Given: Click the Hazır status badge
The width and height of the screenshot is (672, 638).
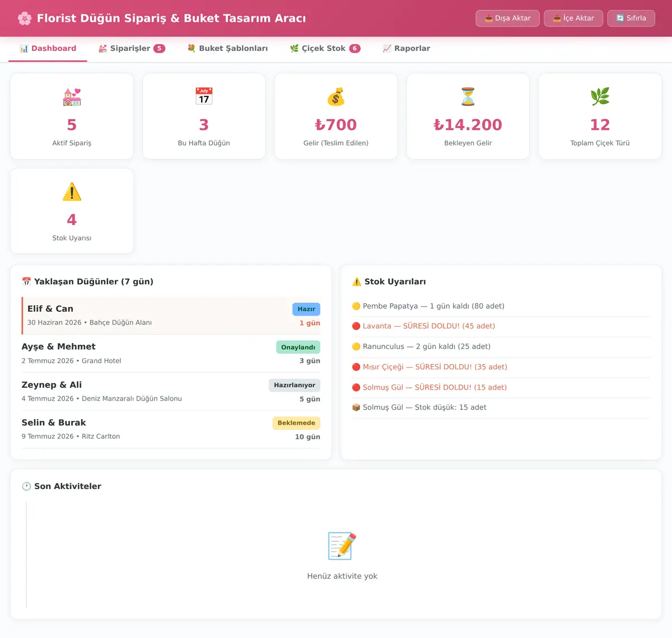Looking at the screenshot, I should tap(306, 309).
